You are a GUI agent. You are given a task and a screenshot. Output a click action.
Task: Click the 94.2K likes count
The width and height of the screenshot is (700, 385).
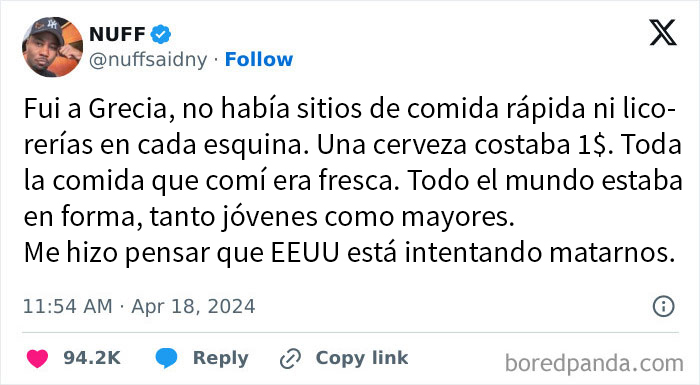pos(92,358)
